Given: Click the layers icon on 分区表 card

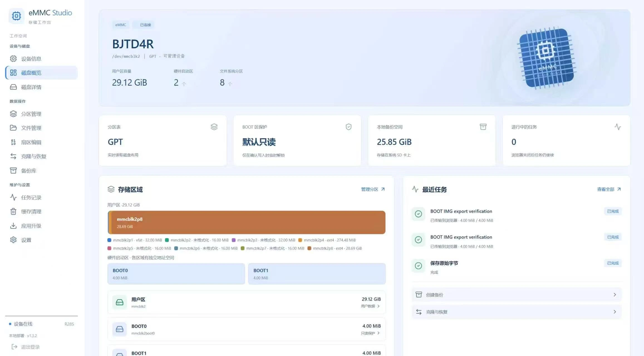Looking at the screenshot, I should (214, 127).
